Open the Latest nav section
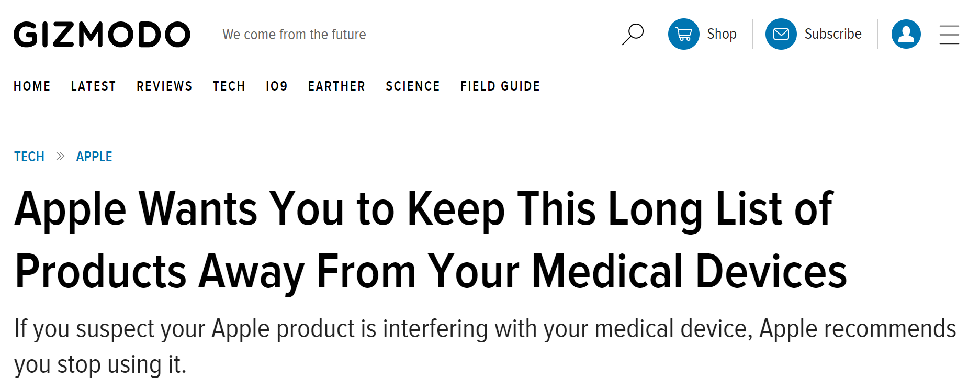This screenshot has height=388, width=980. pyautogui.click(x=93, y=86)
